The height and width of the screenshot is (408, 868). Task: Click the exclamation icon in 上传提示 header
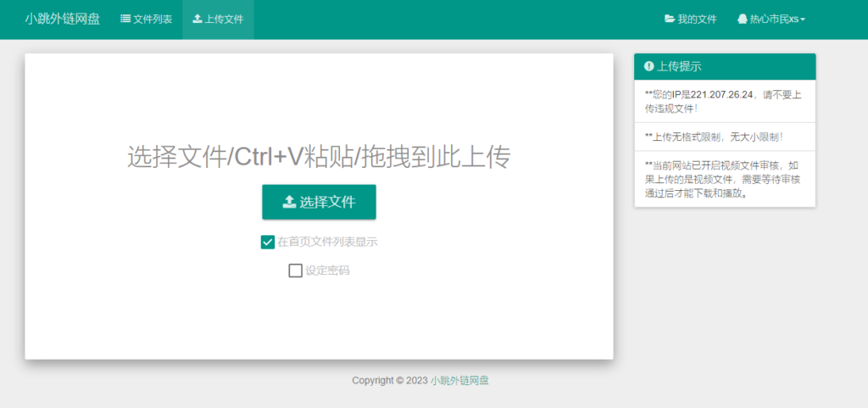[x=649, y=66]
